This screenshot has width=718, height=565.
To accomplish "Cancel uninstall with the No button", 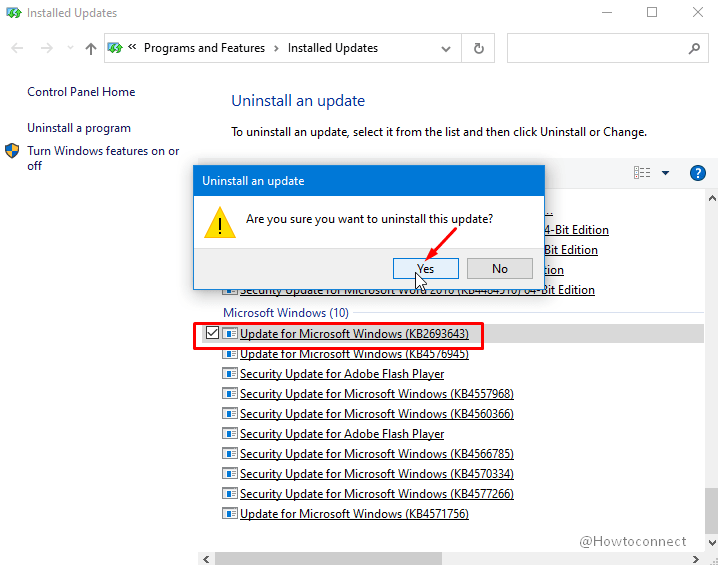I will (x=500, y=268).
